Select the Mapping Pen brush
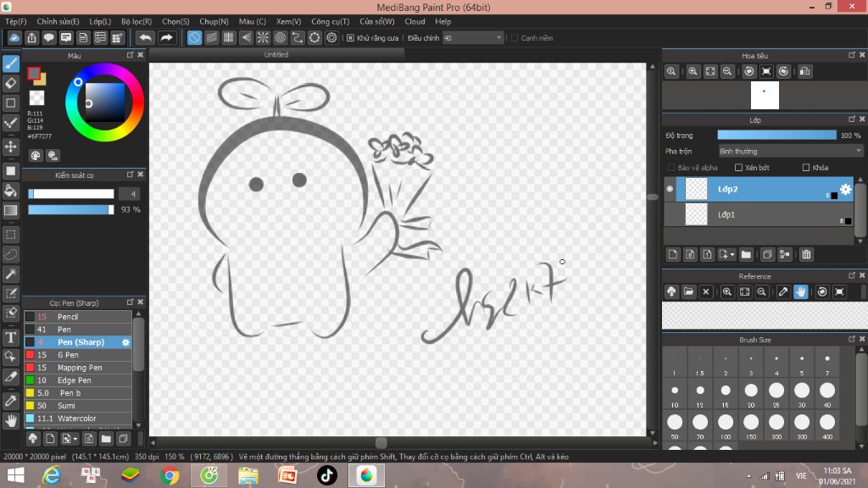This screenshot has width=868, height=488. (77, 368)
